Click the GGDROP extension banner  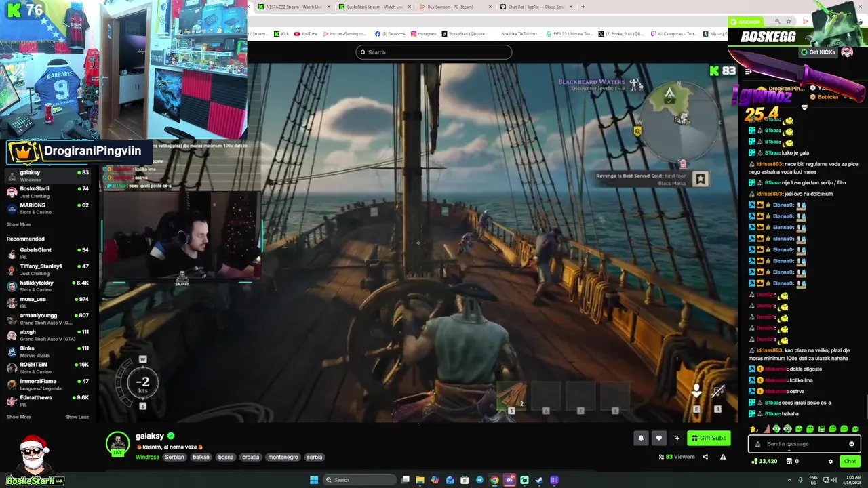[746, 22]
